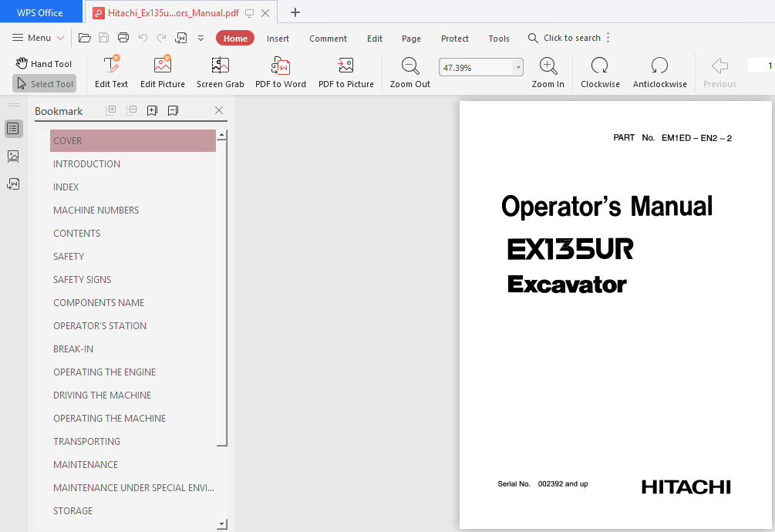Screen dimensions: 775x532
Task: Go to the COMPONENTS NAME bookmark
Action: [99, 303]
